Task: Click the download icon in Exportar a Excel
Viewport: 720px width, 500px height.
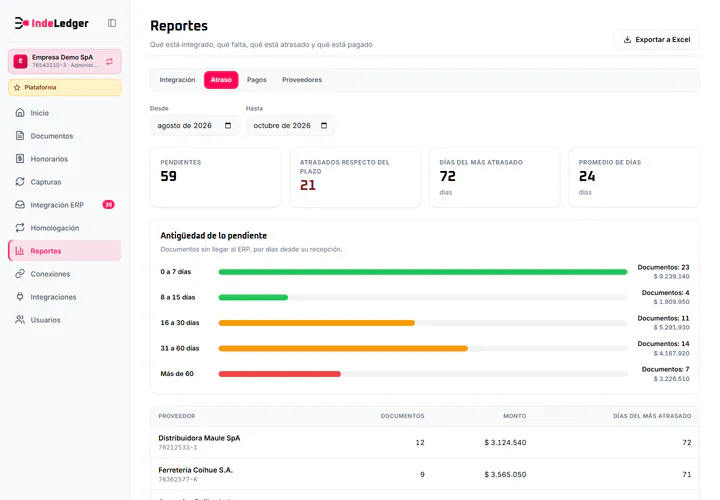Action: pos(627,39)
